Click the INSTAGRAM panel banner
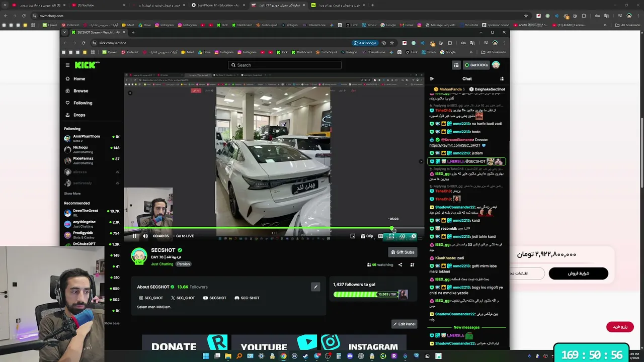The width and height of the screenshot is (644, 362). pyautogui.click(x=363, y=343)
